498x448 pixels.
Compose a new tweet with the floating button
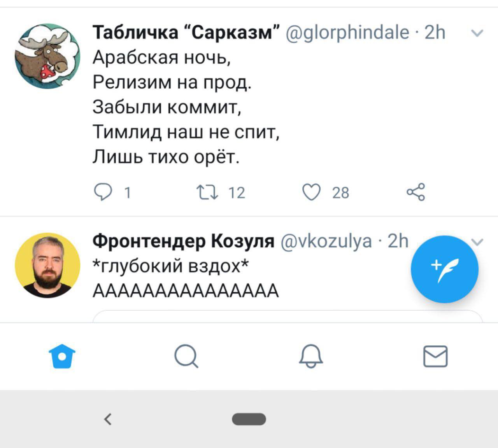point(444,269)
